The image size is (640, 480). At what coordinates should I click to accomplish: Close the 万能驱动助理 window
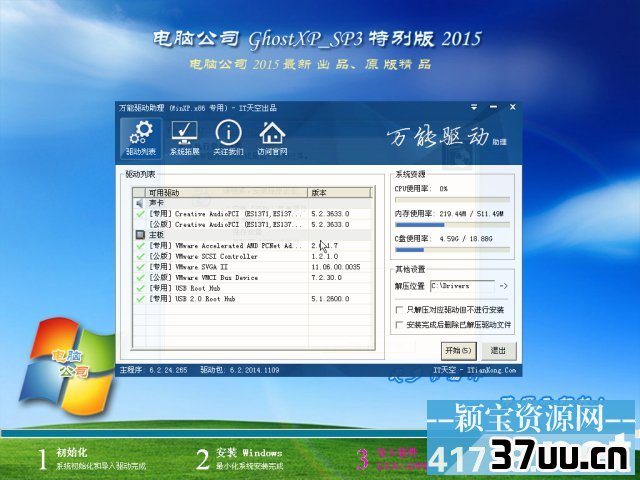pyautogui.click(x=513, y=107)
